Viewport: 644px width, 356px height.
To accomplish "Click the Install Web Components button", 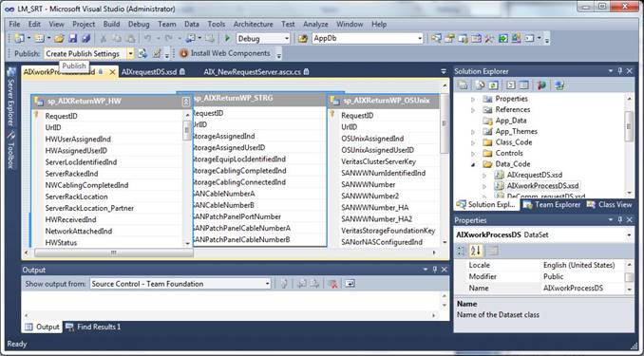I will point(225,53).
